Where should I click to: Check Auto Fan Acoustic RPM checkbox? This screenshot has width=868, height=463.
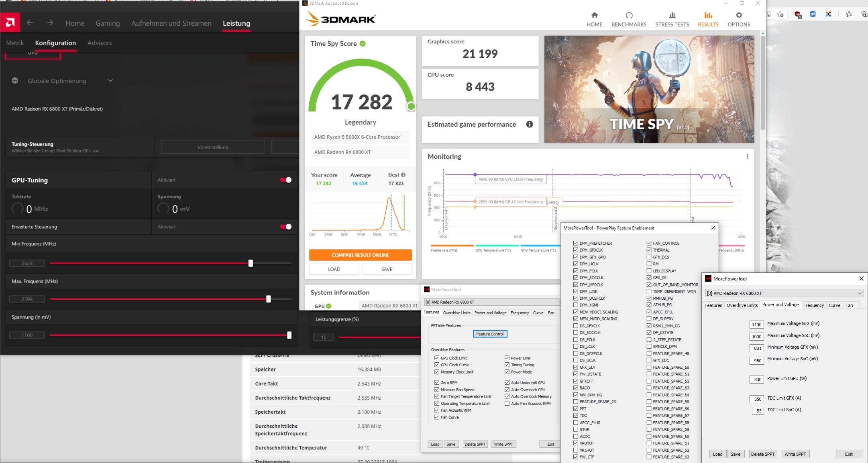[x=507, y=403]
